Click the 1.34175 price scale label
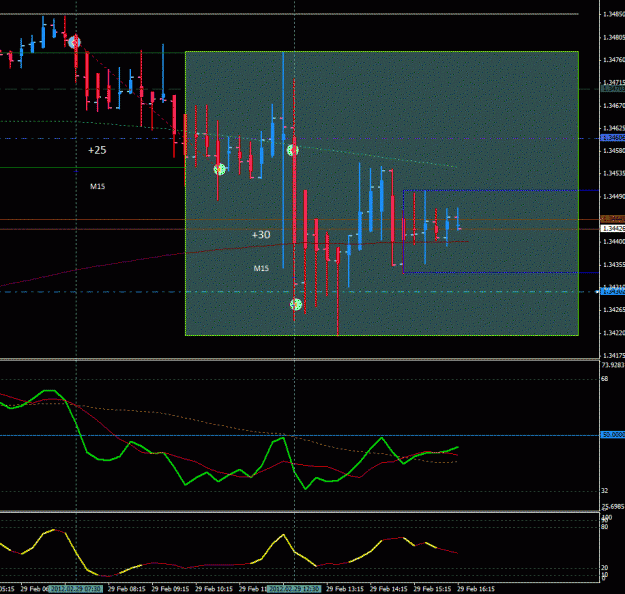Image resolution: width=625 pixels, height=594 pixels. pyautogui.click(x=613, y=355)
